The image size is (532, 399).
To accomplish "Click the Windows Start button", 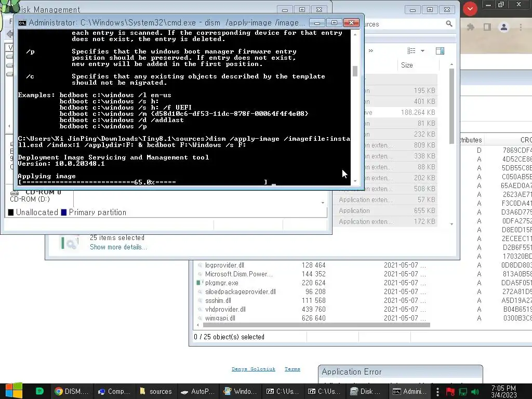I will point(14,391).
